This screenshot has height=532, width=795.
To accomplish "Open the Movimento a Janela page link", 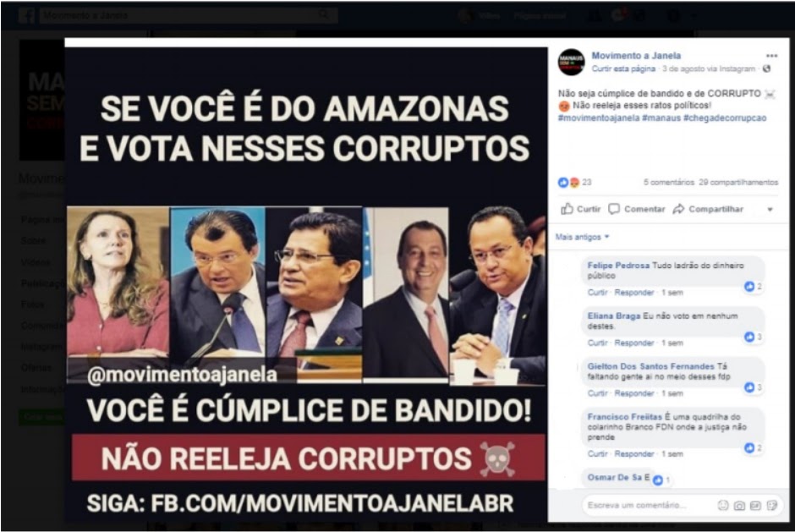I will (636, 56).
